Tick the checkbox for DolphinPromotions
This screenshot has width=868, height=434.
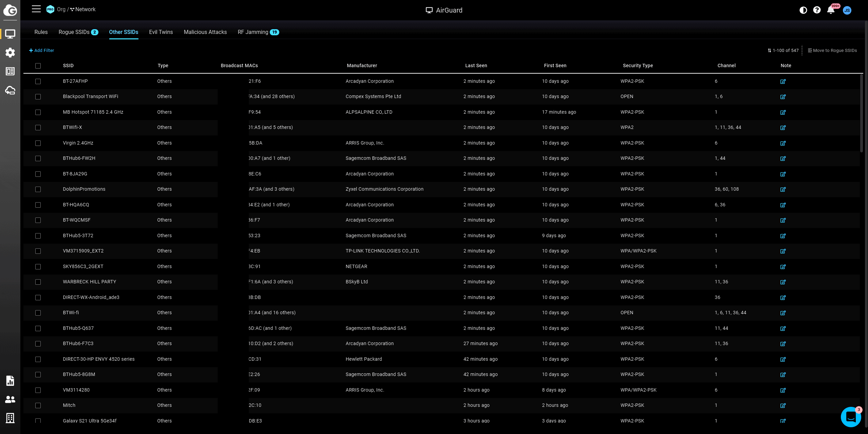[x=38, y=189]
